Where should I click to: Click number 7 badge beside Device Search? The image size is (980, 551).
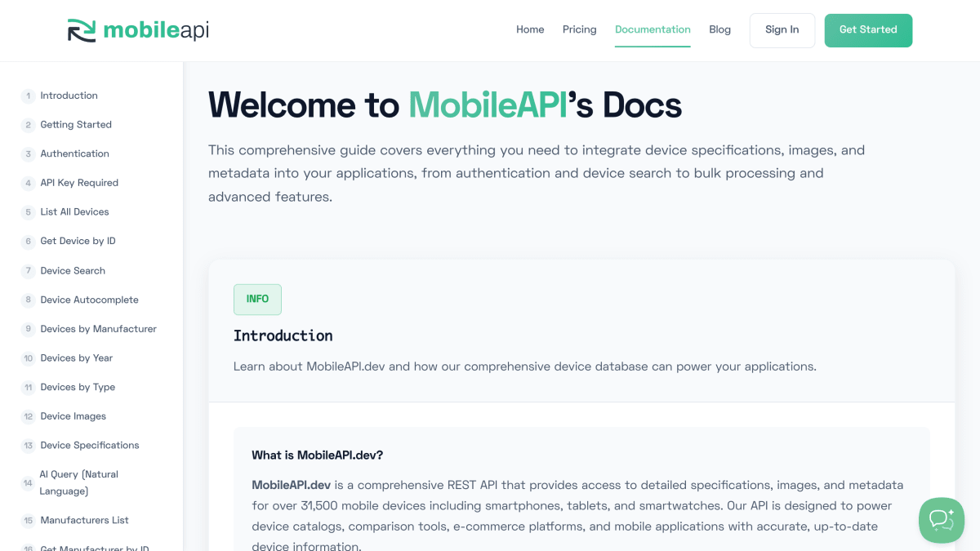pyautogui.click(x=28, y=270)
